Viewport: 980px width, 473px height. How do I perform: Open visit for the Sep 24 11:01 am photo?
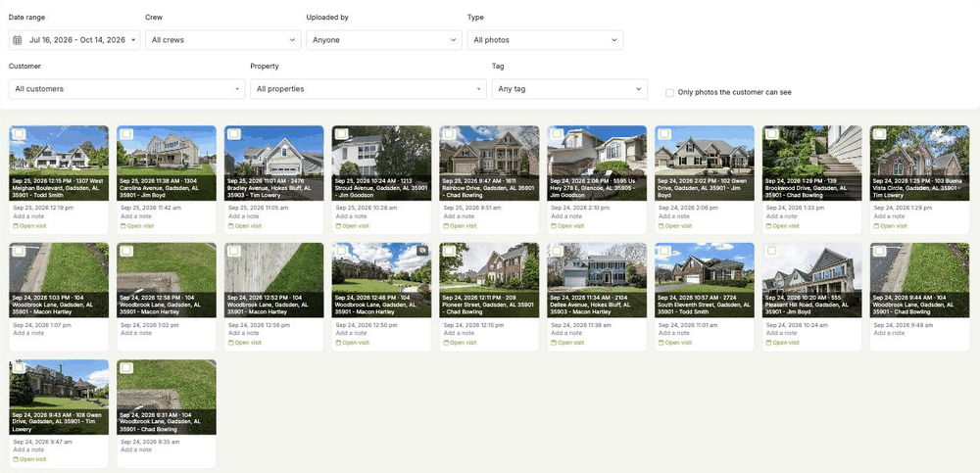[677, 343]
